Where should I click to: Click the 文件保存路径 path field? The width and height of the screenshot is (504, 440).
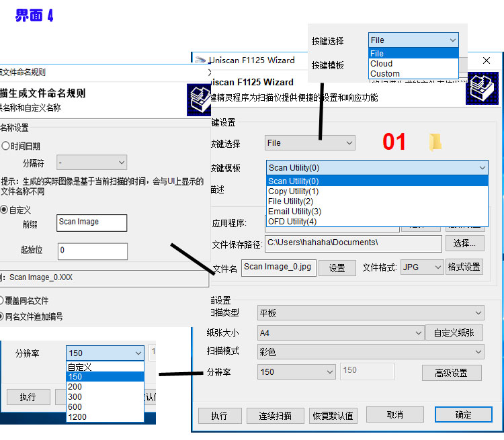tap(353, 243)
